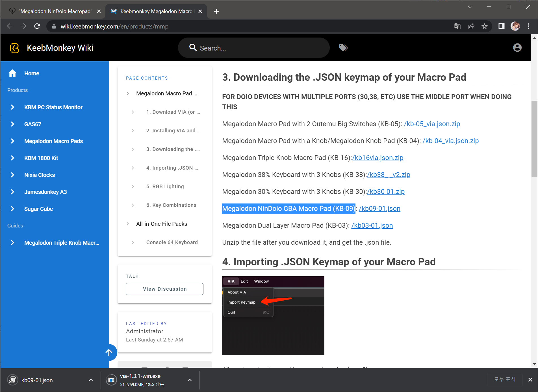Open the wiki account user icon
The width and height of the screenshot is (538, 392).
pos(517,47)
